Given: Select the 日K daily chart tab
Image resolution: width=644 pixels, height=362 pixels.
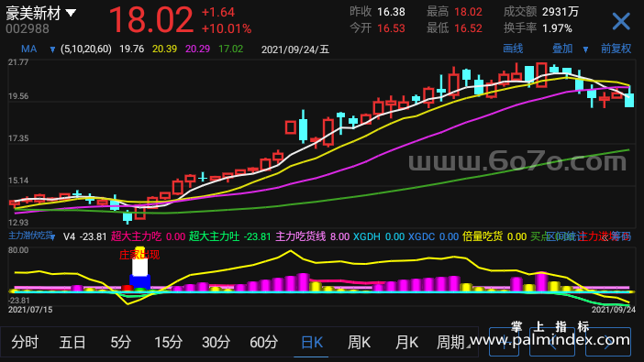Looking at the screenshot, I should coord(312,342).
